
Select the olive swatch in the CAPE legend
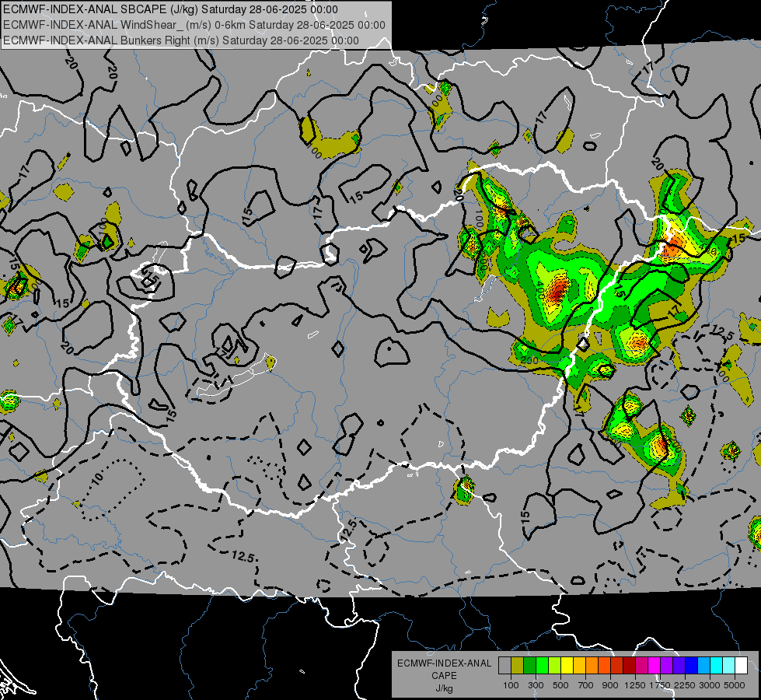click(x=518, y=666)
